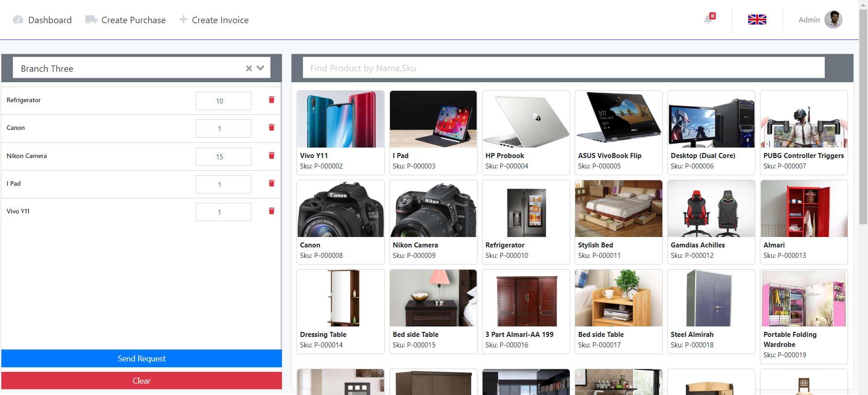Focus the product search field
Viewport: 868px width, 395px height.
coord(564,68)
